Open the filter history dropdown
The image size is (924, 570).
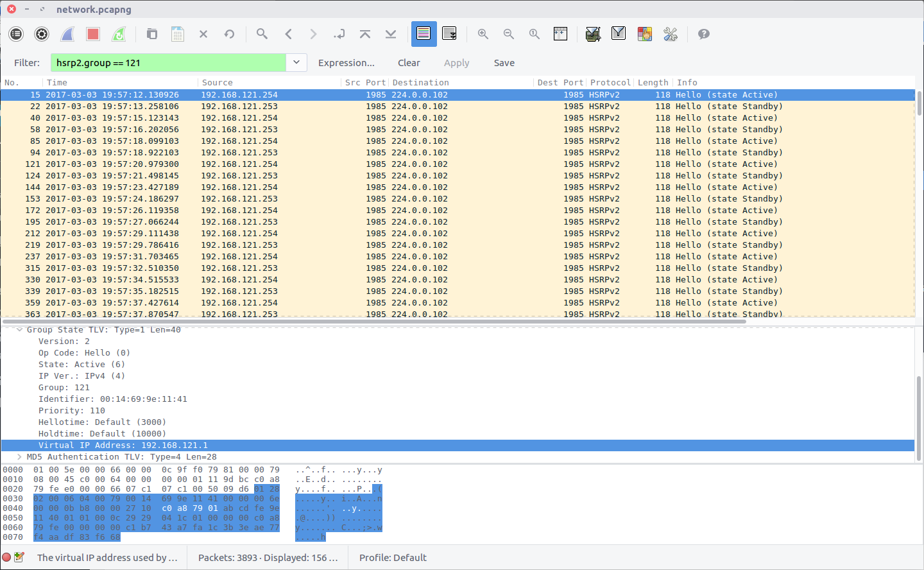pos(296,62)
